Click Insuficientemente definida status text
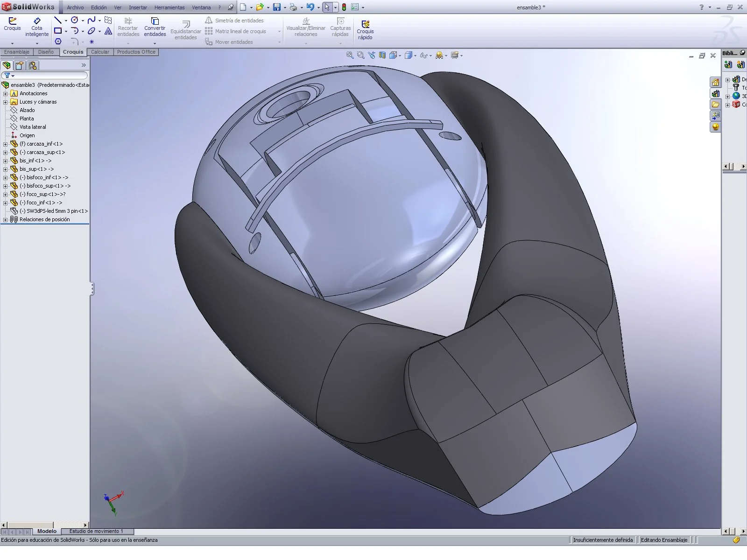 [603, 540]
